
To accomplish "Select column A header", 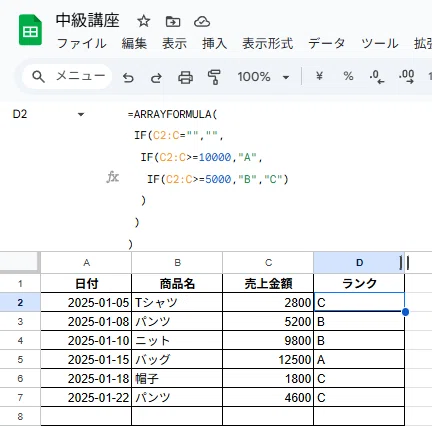I will tap(86, 263).
